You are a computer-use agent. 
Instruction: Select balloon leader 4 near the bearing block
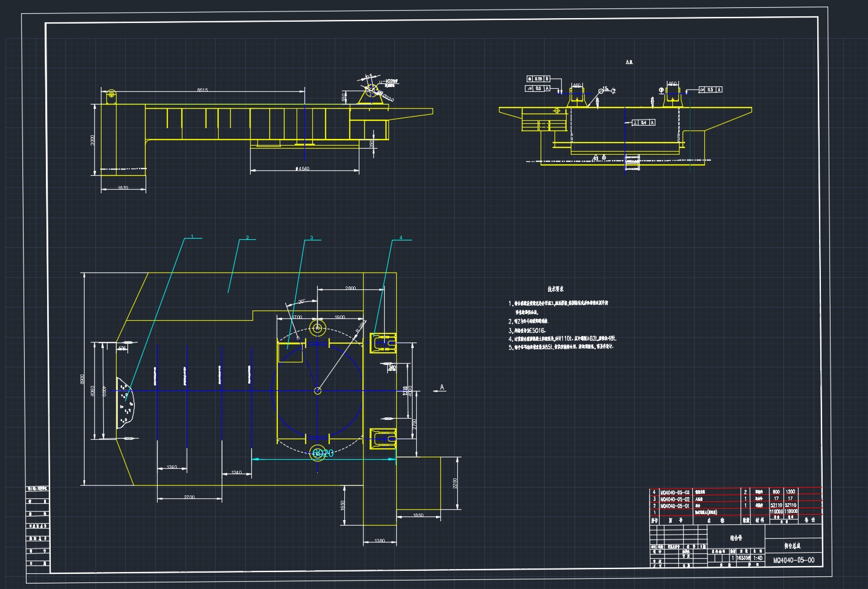point(400,237)
